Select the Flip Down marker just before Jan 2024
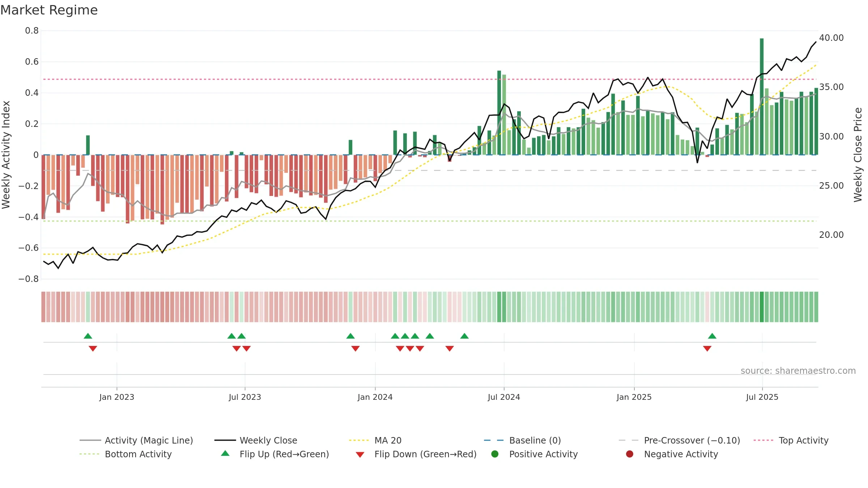868x488 pixels. coord(356,348)
